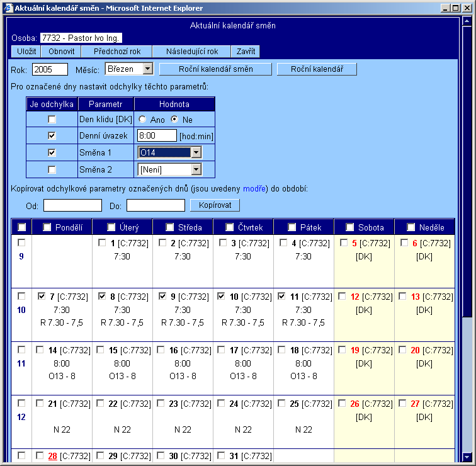476x466 pixels.
Task: Click the Denní úvazek 8:00 input field
Action: click(x=157, y=135)
